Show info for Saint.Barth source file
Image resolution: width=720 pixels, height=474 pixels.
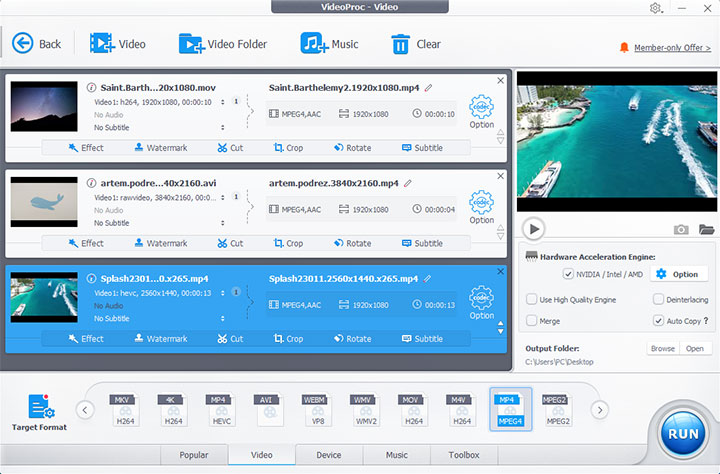[91, 87]
